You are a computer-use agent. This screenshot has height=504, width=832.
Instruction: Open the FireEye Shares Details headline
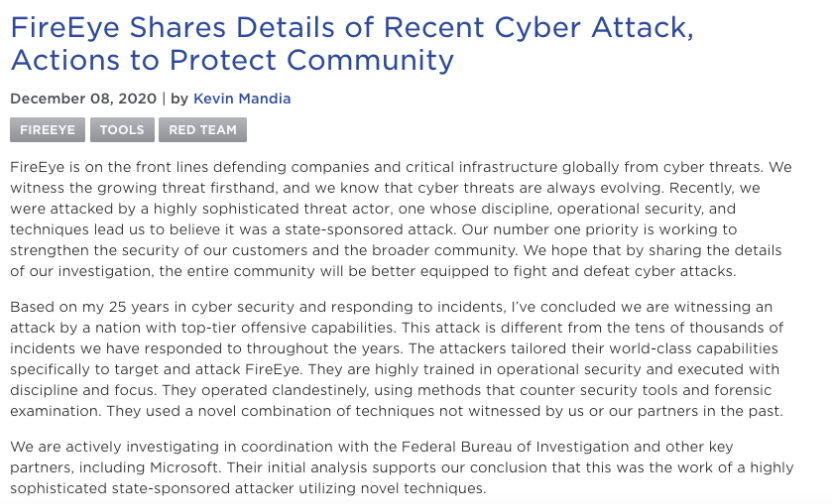(x=351, y=26)
